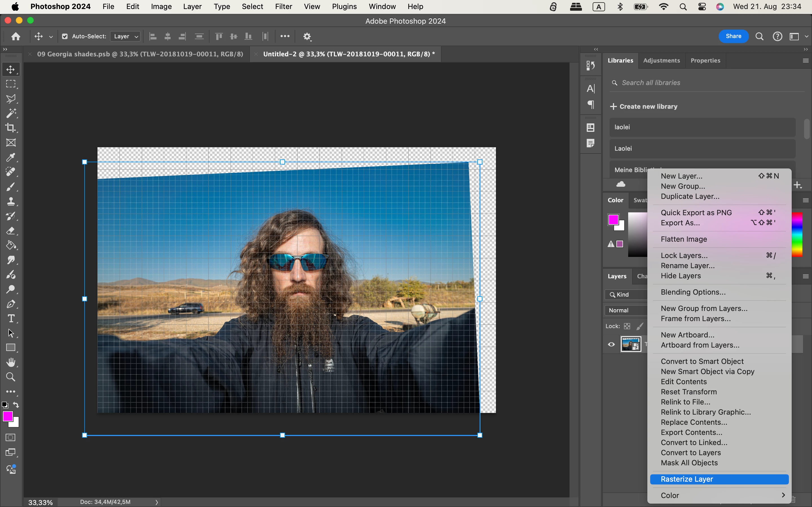Select the Clone Stamp tool

(11, 201)
